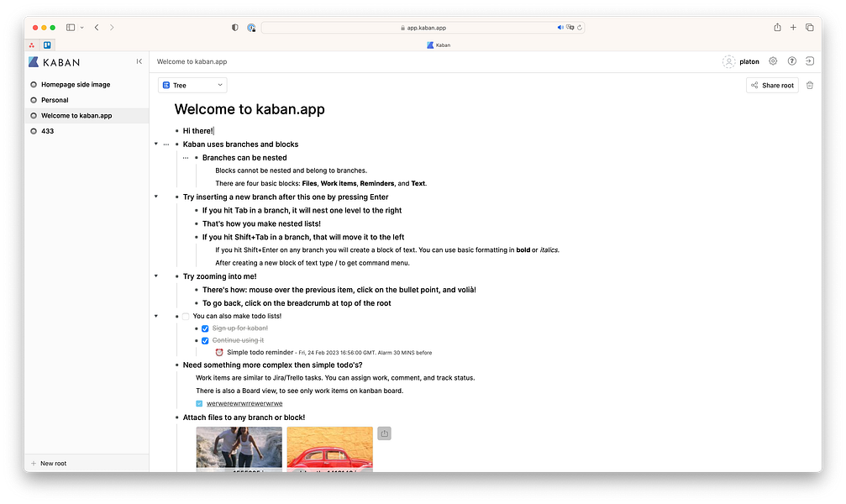
Task: Click bullet point of Try zooming into me!
Action: (176, 276)
